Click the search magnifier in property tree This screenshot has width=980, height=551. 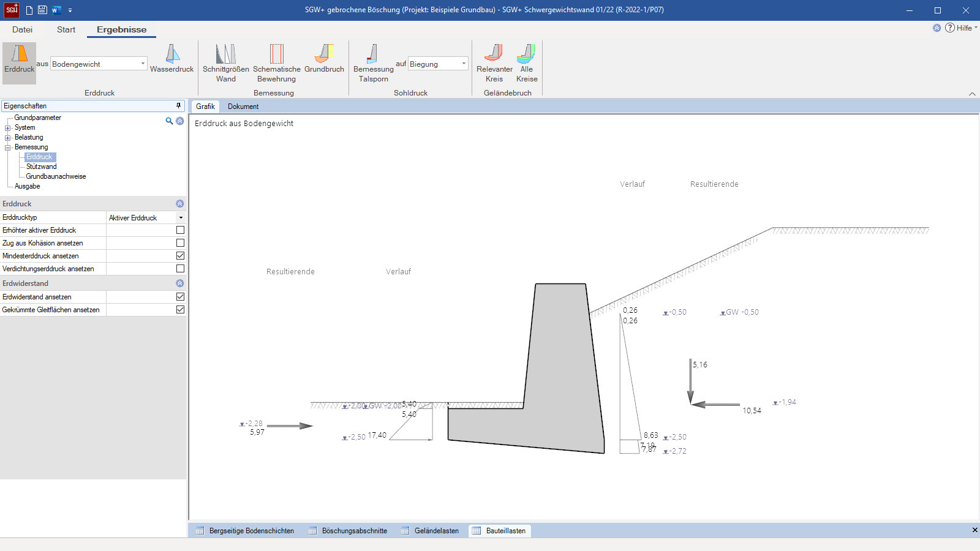pos(169,121)
